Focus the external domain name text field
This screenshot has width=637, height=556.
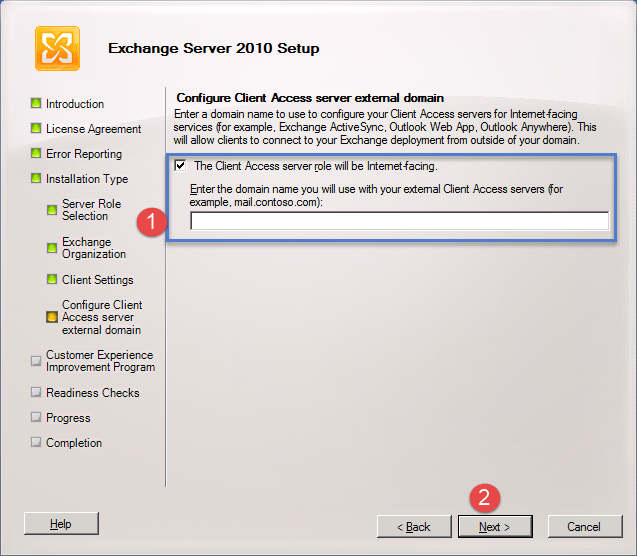tap(400, 221)
